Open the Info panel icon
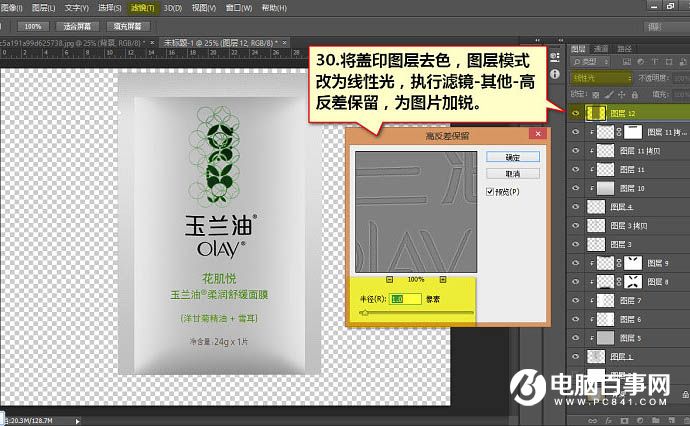 [555, 74]
